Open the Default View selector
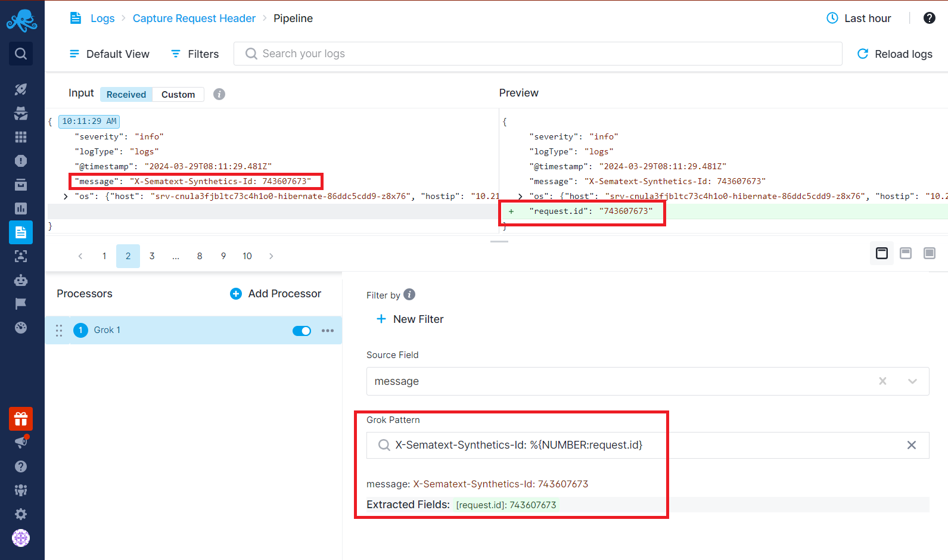The height and width of the screenshot is (560, 948). 110,54
